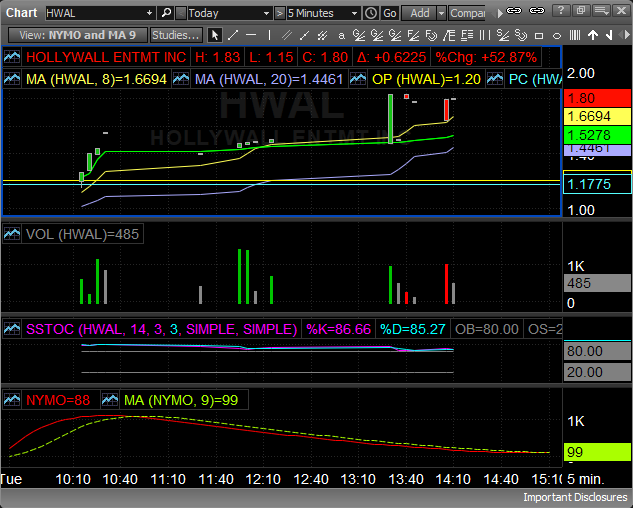
Task: Detach the chart window with pop-out icon
Action: (581, 11)
